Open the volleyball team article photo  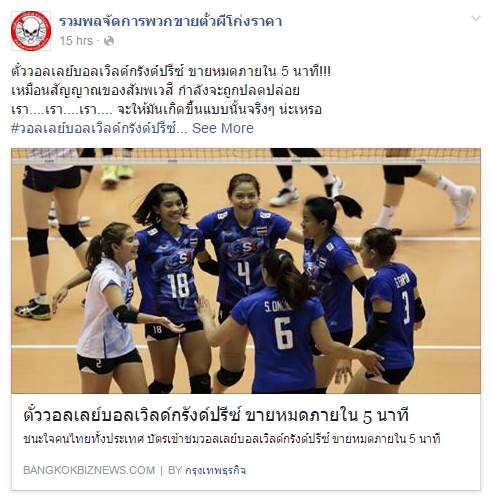246,271
